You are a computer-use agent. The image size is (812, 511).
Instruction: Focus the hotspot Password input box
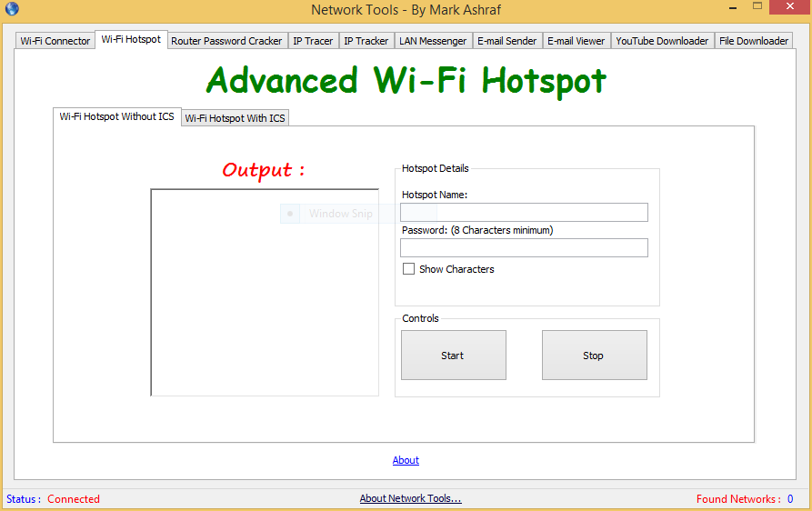524,248
